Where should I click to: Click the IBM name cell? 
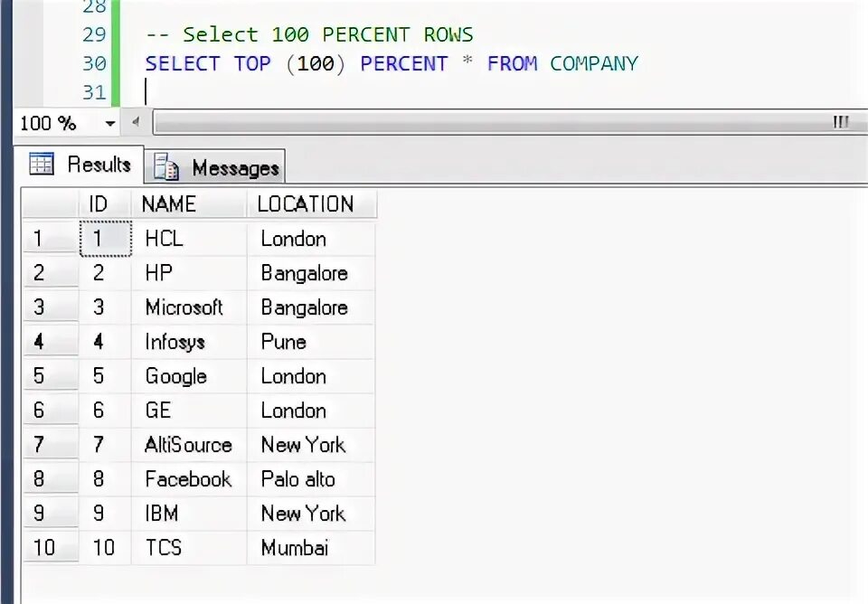[x=189, y=514]
